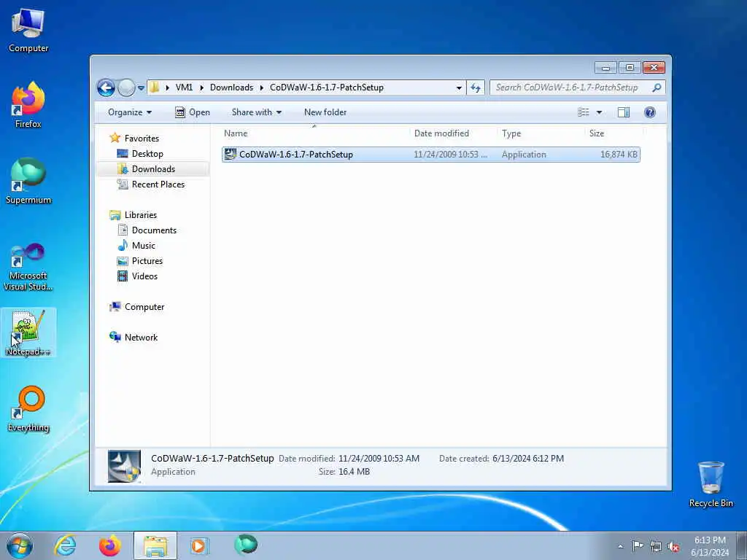Click the taskbar clock showing 6:13 PM

pos(710,546)
